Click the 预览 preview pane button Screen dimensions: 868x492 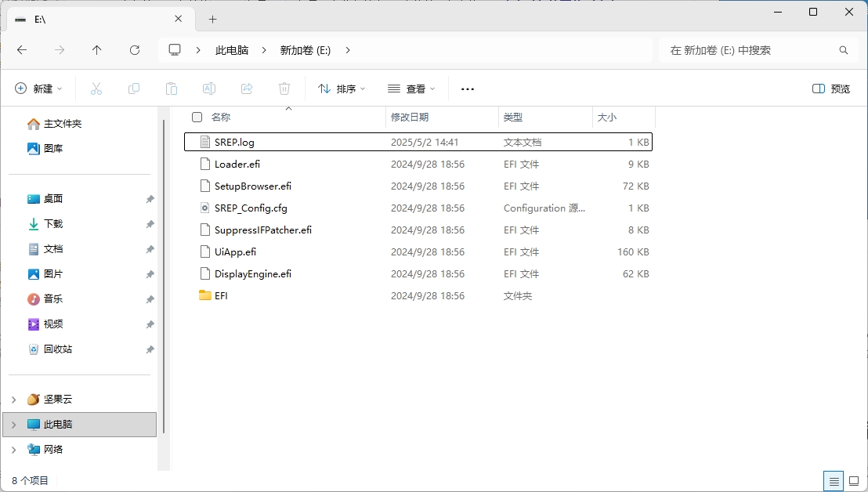[831, 89]
